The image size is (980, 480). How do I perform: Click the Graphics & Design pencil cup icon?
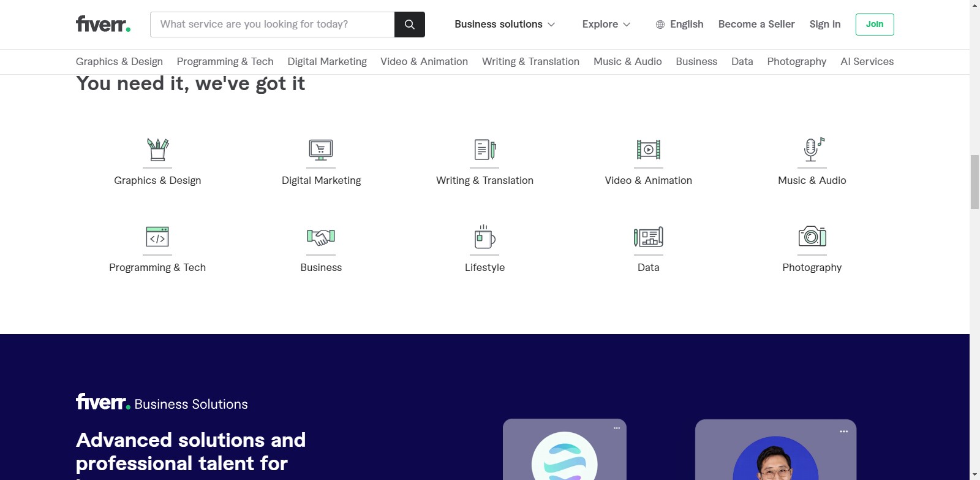[157, 150]
